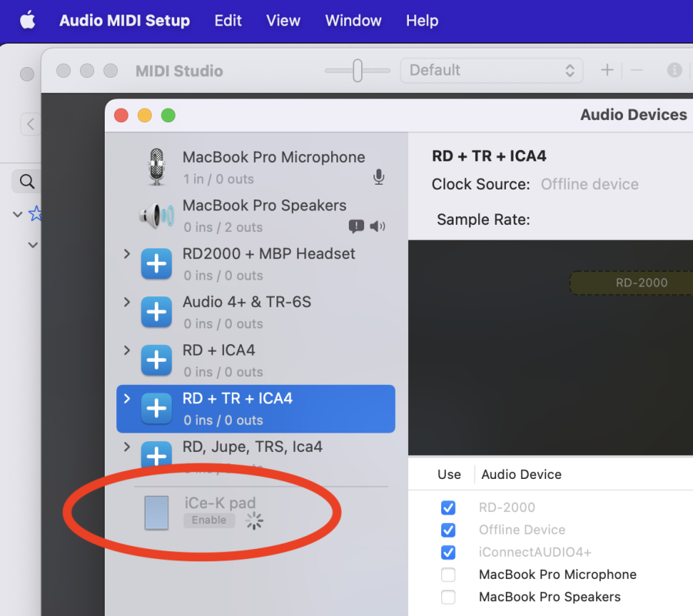Open the Window menu
The image size is (693, 616).
tap(353, 20)
